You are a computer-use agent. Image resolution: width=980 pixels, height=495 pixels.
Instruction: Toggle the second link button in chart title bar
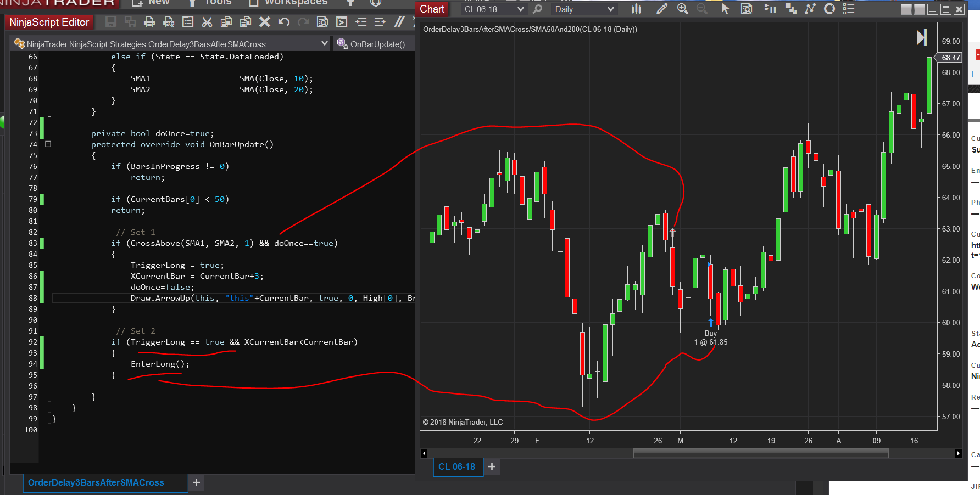pos(919,9)
